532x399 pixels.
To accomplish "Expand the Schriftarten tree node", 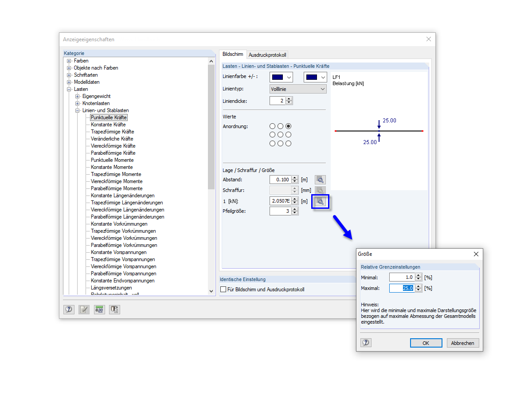I will point(69,75).
